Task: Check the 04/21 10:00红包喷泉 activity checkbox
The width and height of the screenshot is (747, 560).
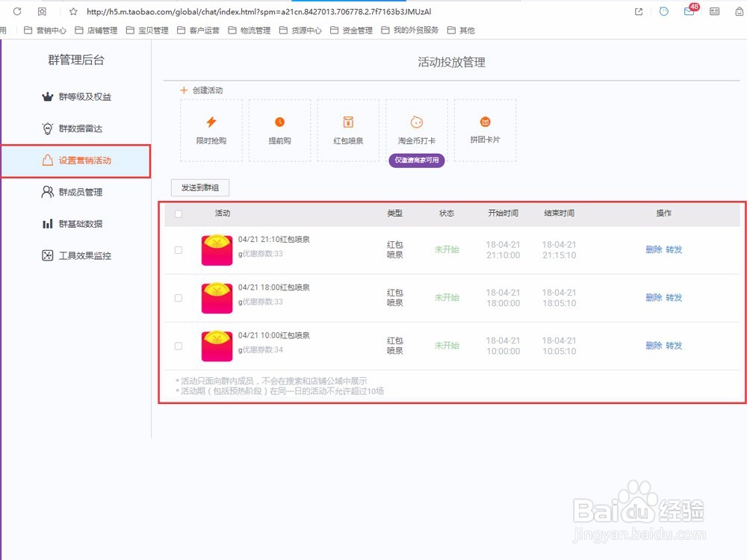Action: point(178,346)
